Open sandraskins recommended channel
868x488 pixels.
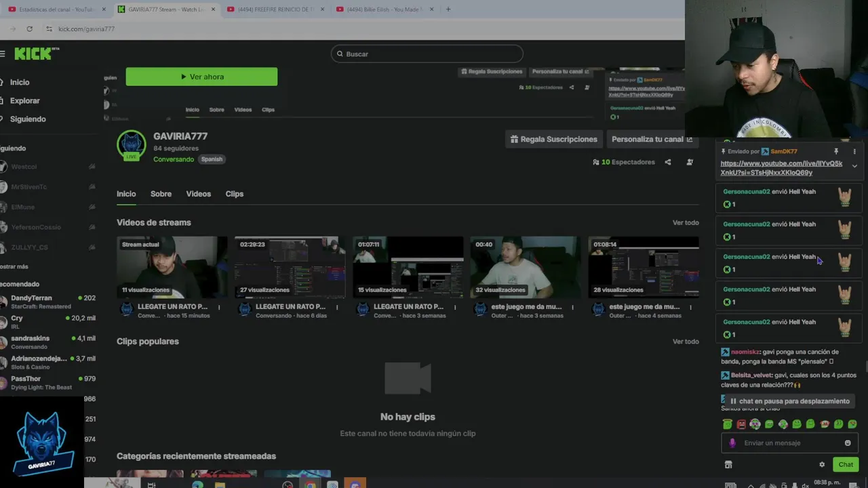tap(47, 342)
